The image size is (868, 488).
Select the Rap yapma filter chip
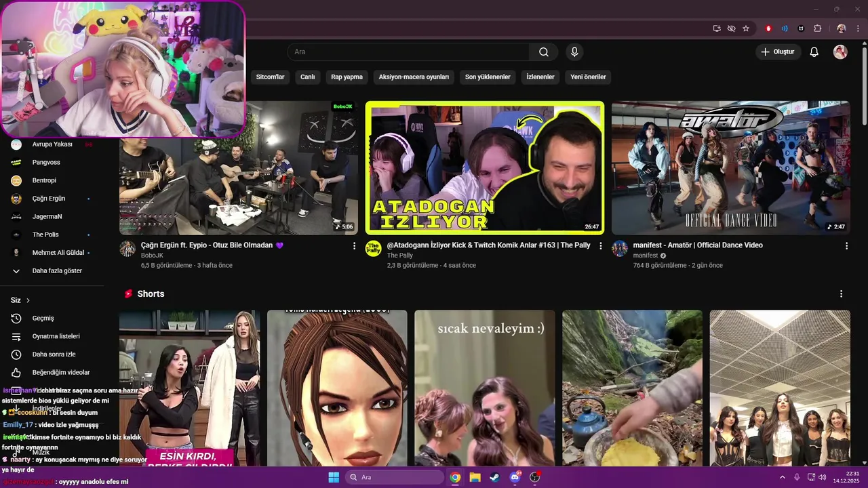pyautogui.click(x=347, y=77)
